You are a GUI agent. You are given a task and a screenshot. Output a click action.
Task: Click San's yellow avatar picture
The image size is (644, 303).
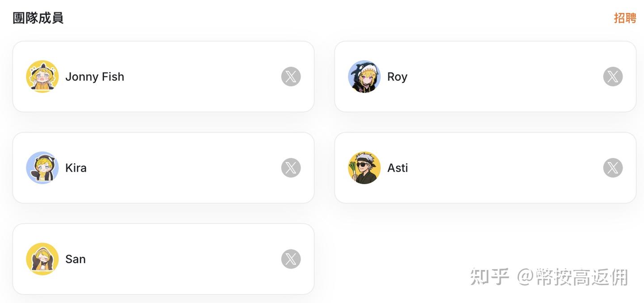click(x=42, y=259)
